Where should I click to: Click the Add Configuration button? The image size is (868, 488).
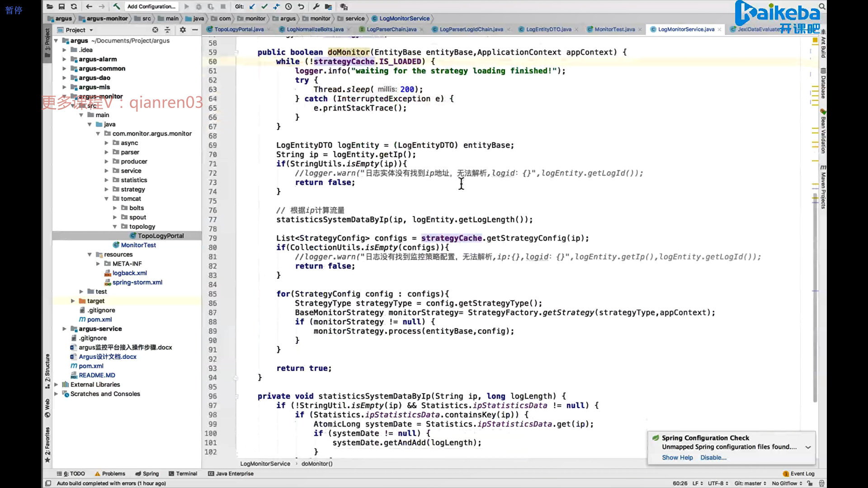click(151, 6)
